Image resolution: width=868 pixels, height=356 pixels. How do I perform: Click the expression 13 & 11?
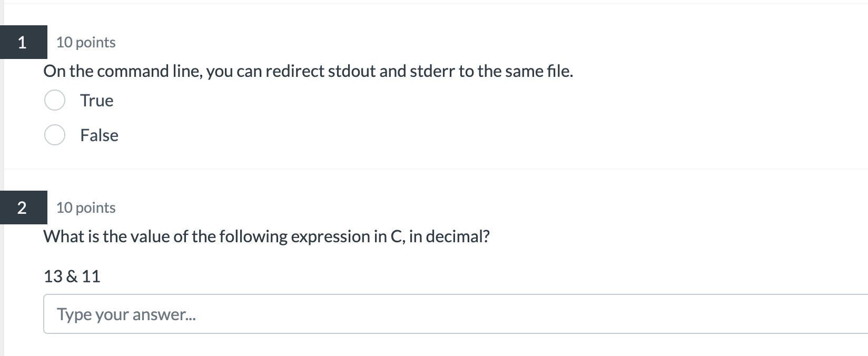[x=72, y=275]
